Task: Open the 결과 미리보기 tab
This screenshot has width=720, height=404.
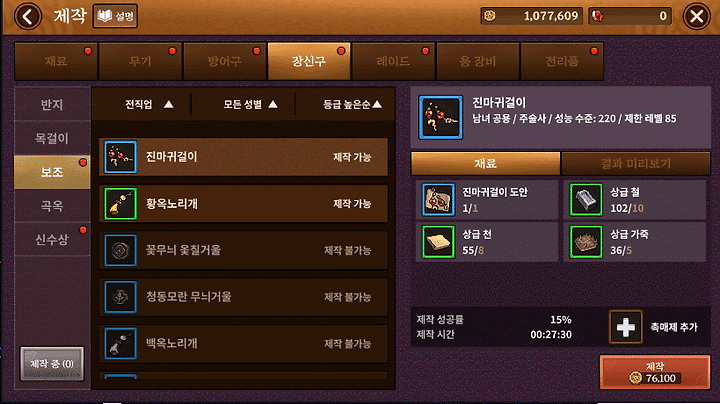Action: tap(636, 163)
